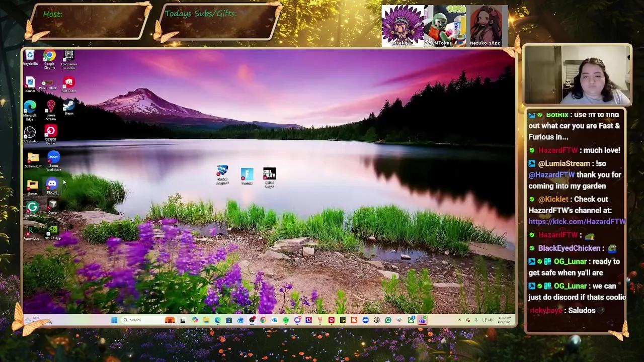Open Sticky Notes from the taskbar
The width and height of the screenshot is (644, 362).
click(x=343, y=320)
